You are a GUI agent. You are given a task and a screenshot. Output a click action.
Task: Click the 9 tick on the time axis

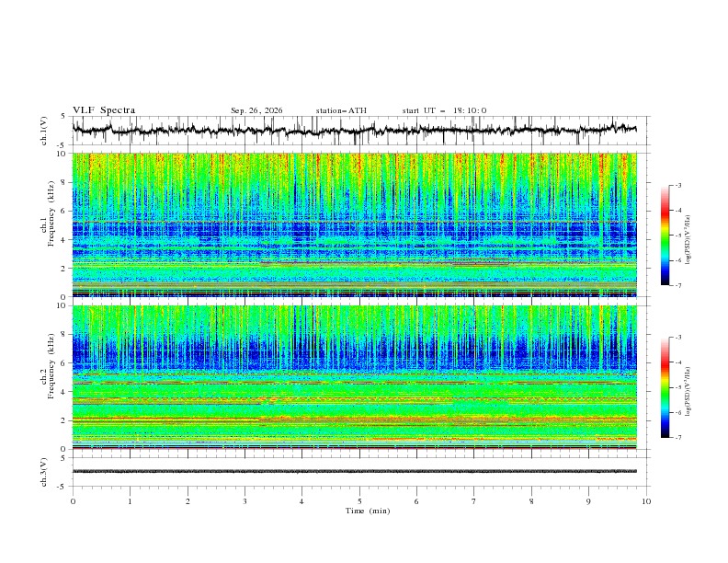588,501
